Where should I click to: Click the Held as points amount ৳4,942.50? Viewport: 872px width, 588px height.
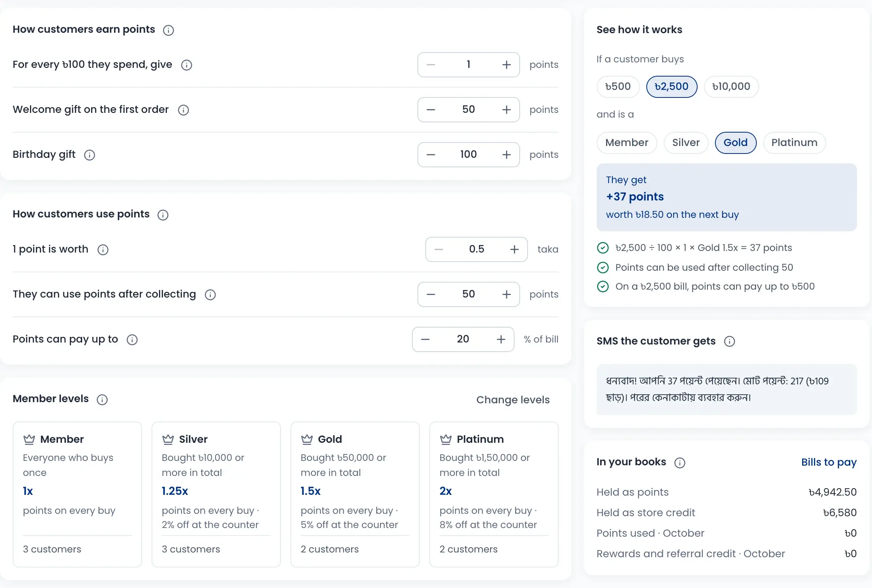833,492
